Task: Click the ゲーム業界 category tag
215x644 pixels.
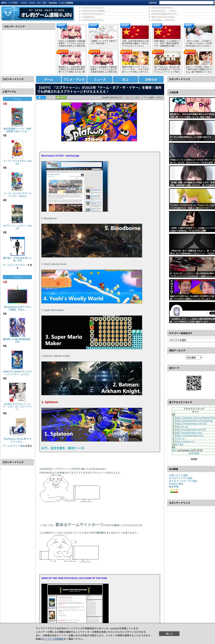Action: pos(149,97)
